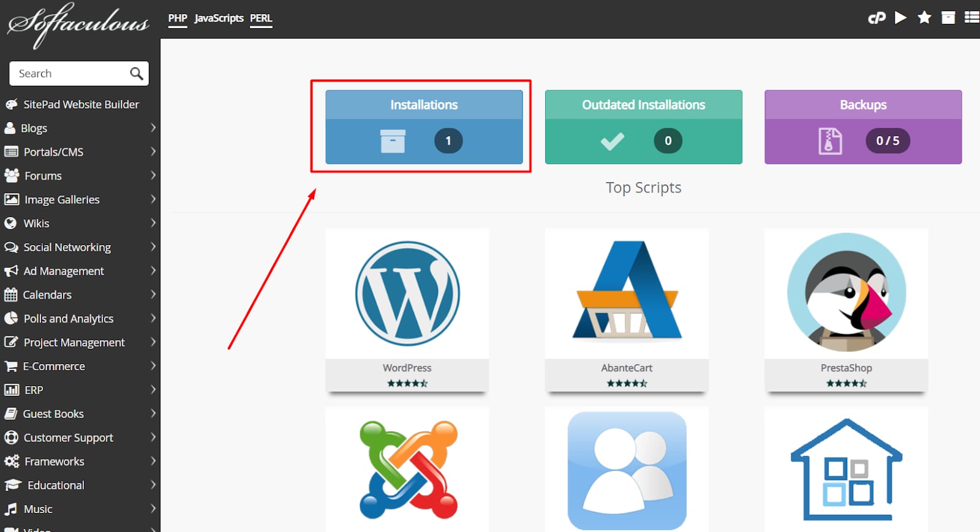Open demo via the play icon
Viewport: 980px width, 532px height.
(x=900, y=18)
